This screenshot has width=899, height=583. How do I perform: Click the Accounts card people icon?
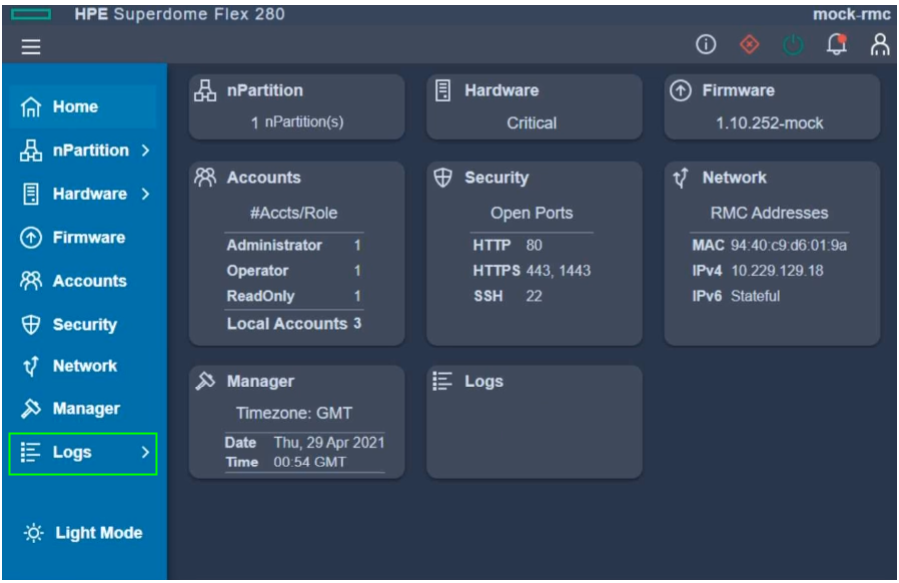pyautogui.click(x=205, y=177)
